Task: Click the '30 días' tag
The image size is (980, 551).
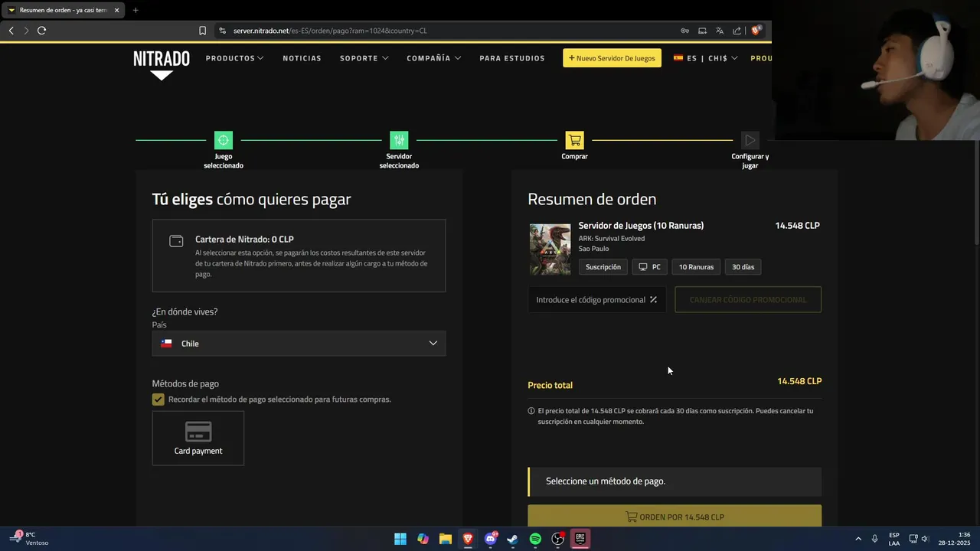Action: (743, 267)
